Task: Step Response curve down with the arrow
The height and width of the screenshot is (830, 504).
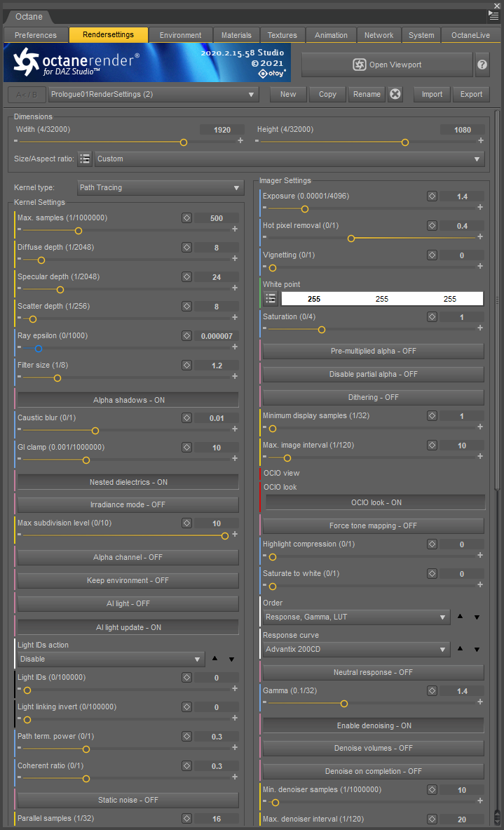Action: (x=477, y=650)
